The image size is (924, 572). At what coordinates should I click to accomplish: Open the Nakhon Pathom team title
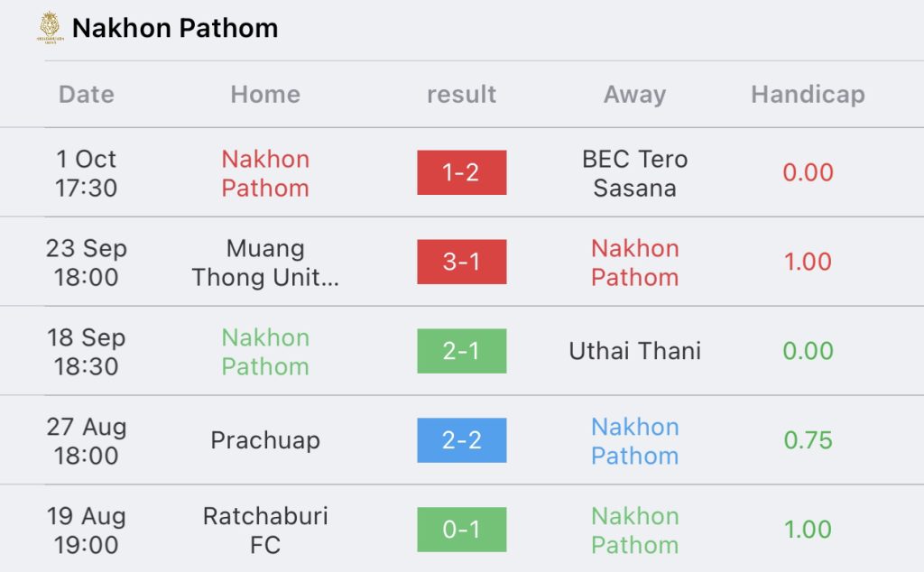coord(175,28)
